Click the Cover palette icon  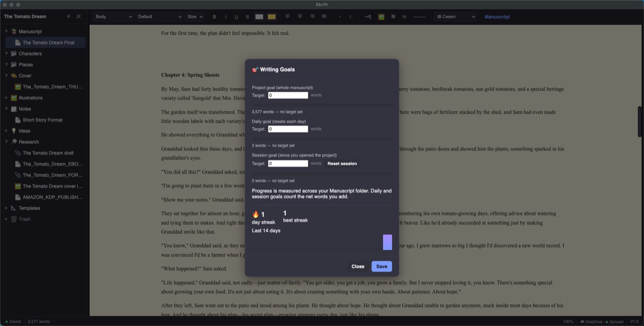click(14, 76)
